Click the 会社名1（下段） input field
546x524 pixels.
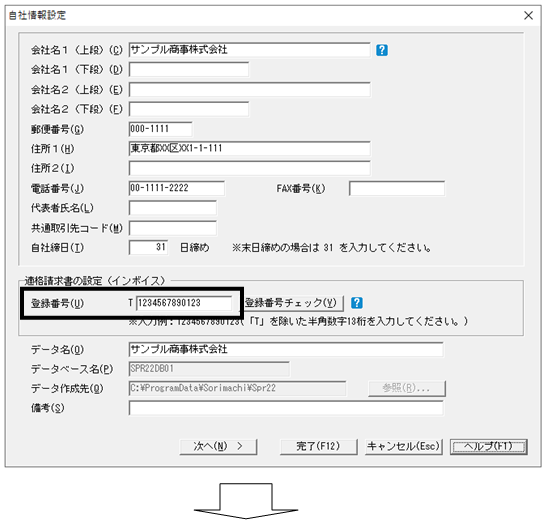click(189, 69)
